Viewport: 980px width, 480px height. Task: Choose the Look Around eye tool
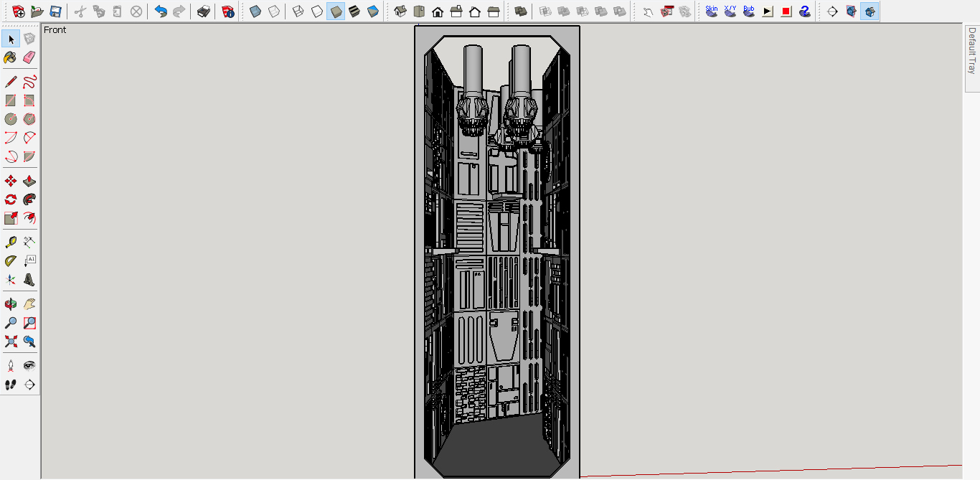(x=29, y=366)
